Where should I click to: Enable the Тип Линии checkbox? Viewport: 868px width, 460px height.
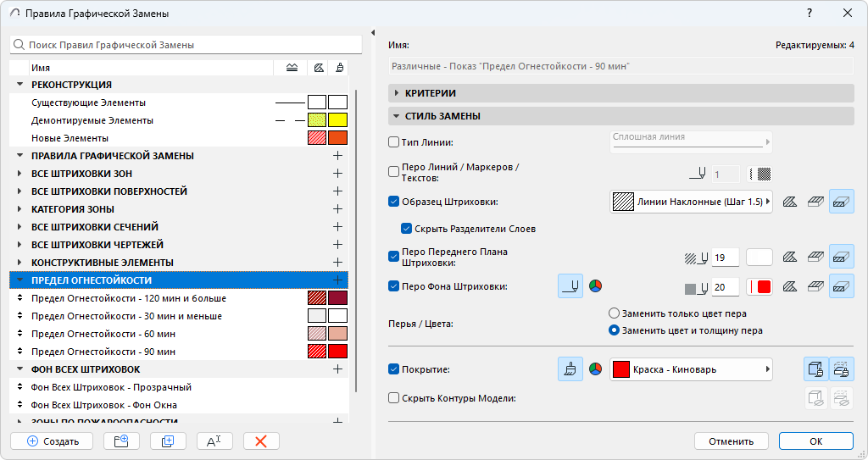393,142
